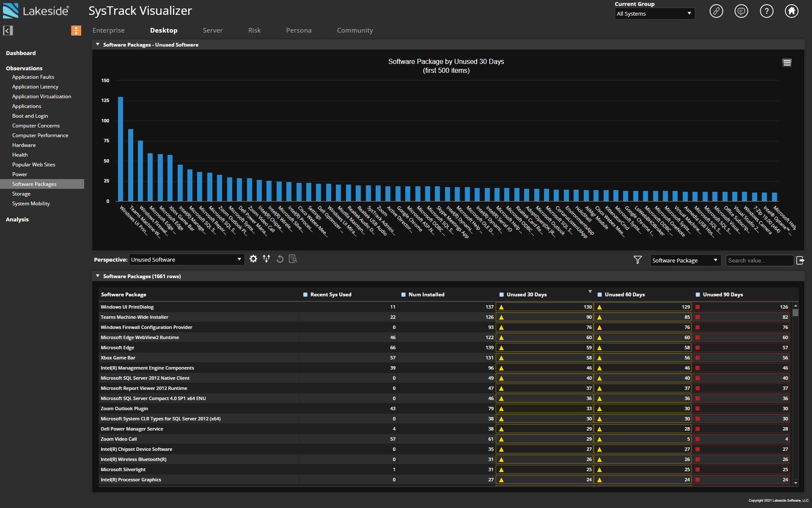Toggle the checkbox on Unused 90 Days column

click(x=697, y=294)
